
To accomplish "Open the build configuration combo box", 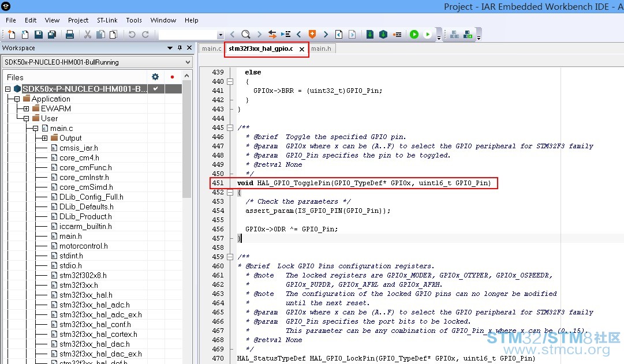I will 98,62.
